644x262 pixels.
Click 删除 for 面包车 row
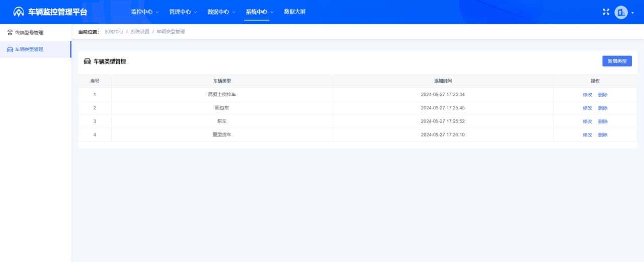tap(603, 108)
